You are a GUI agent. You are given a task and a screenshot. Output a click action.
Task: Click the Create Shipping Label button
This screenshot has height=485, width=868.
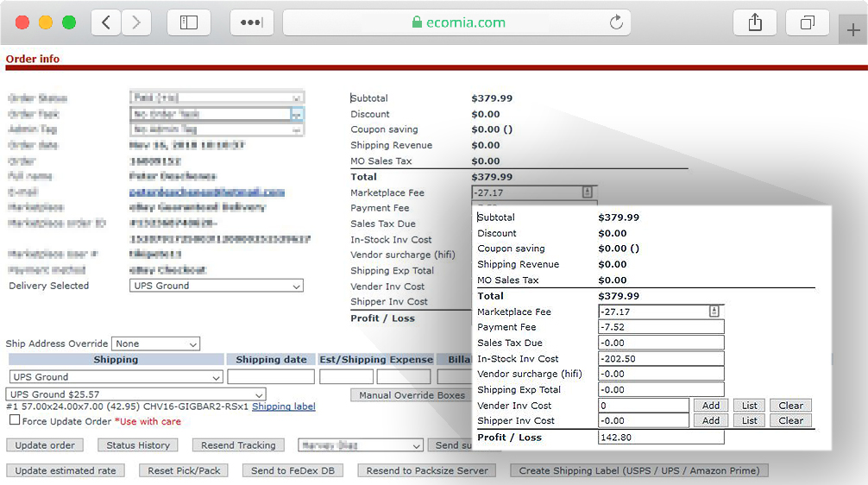[x=638, y=470]
